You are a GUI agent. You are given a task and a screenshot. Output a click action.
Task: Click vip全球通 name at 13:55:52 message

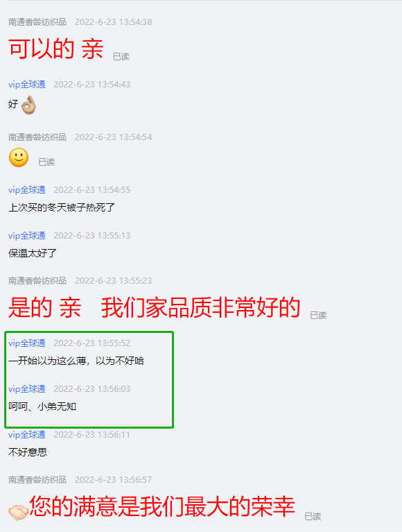27,343
